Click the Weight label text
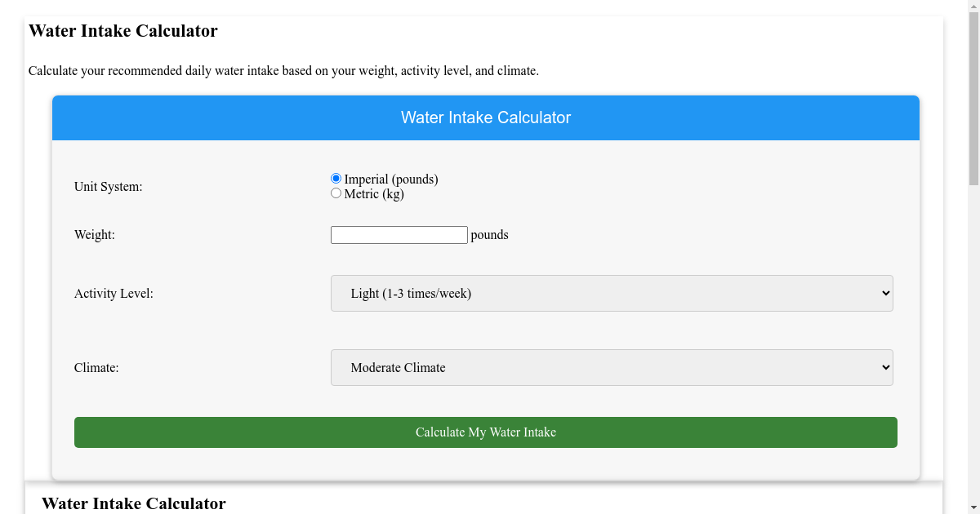980x514 pixels. coord(94,234)
